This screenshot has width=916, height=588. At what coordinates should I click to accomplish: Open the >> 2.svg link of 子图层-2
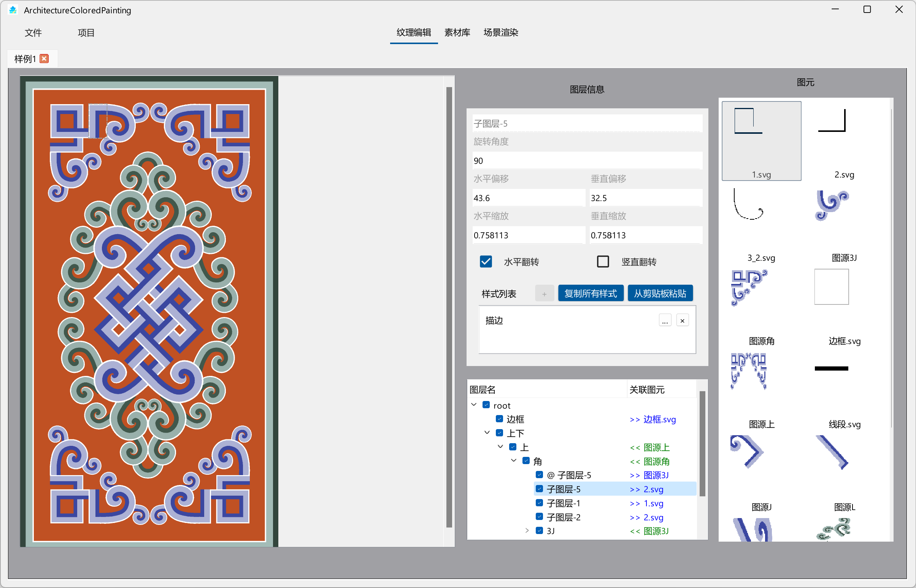tap(646, 517)
